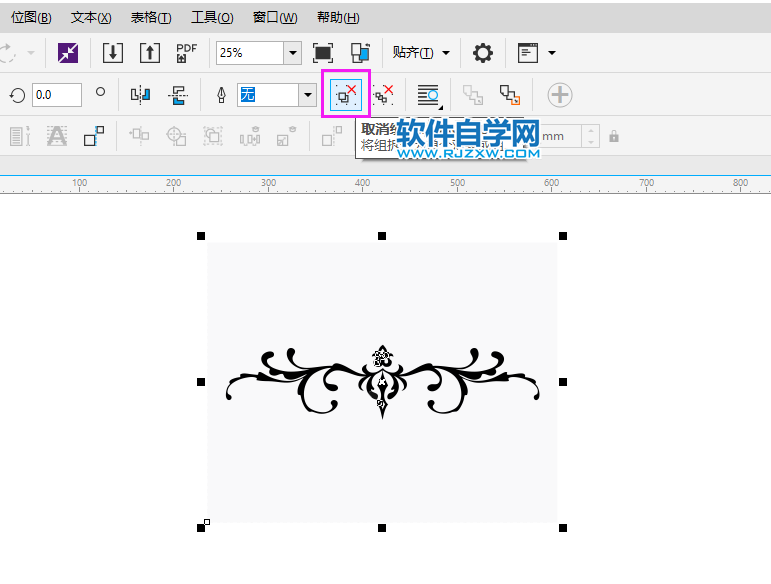Open the 窗口(W) menu

tap(275, 18)
